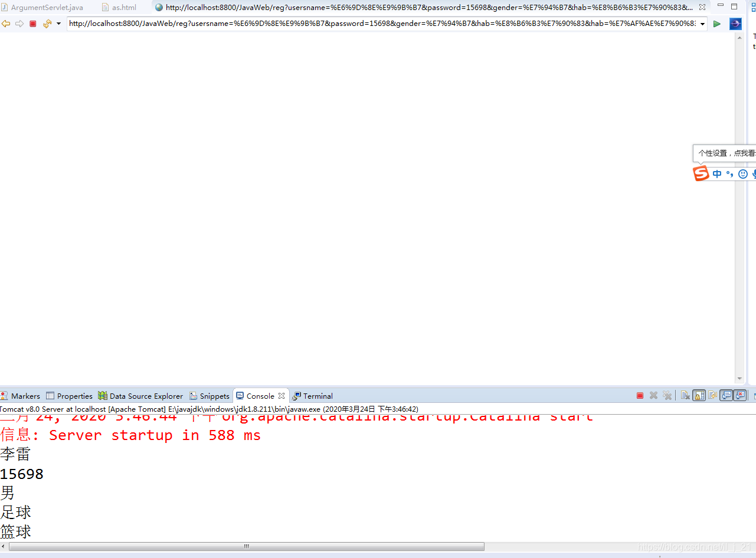Open the dropdown next to the refresh icon
This screenshot has width=756, height=558.
58,24
